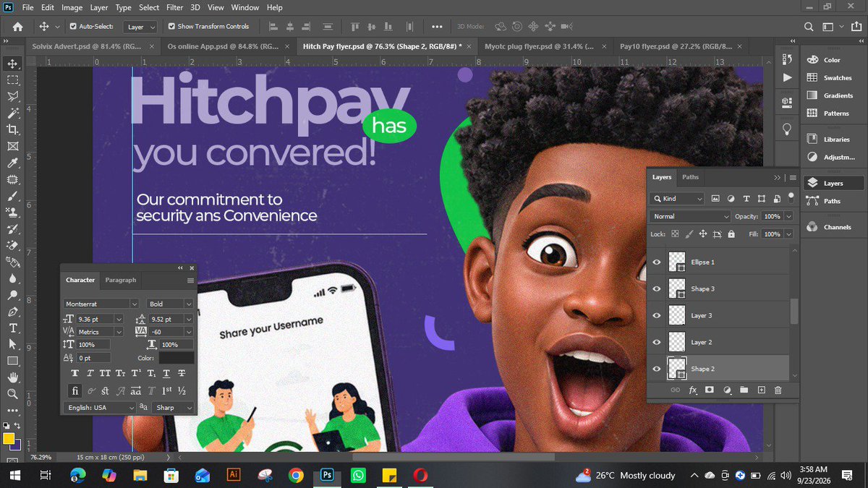Open the English: USA language dropdown
Viewport: 868px width, 488px height.
pos(100,408)
